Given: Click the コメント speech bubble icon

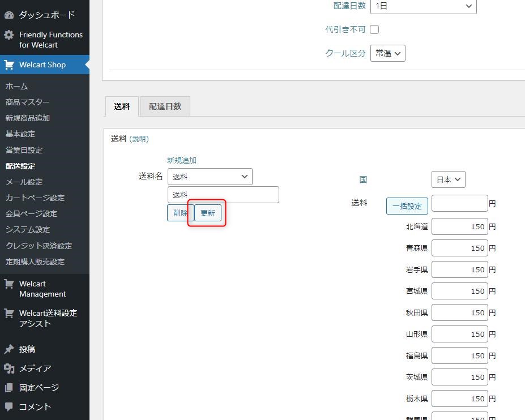Looking at the screenshot, I should pos(9,407).
